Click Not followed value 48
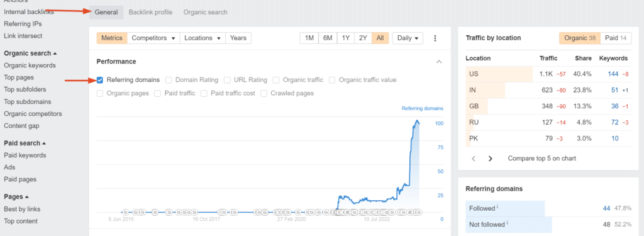 click(x=607, y=225)
